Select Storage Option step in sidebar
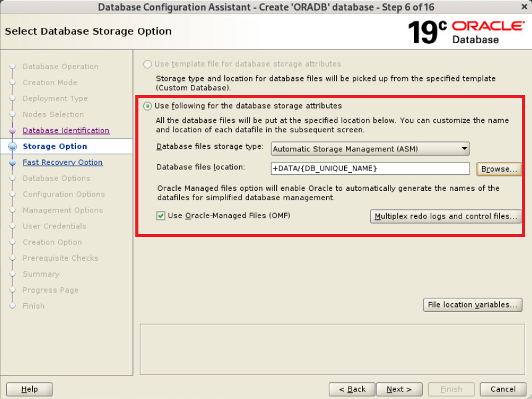The height and width of the screenshot is (399, 532). coord(55,146)
